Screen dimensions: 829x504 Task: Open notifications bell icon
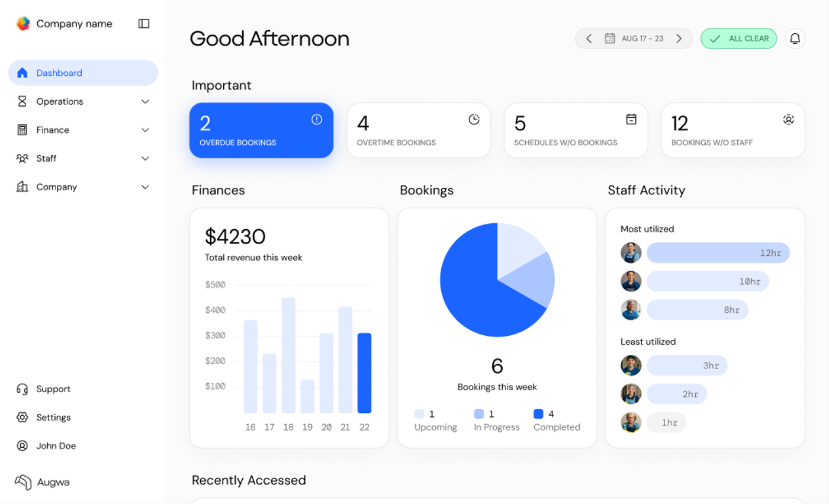pyautogui.click(x=795, y=38)
